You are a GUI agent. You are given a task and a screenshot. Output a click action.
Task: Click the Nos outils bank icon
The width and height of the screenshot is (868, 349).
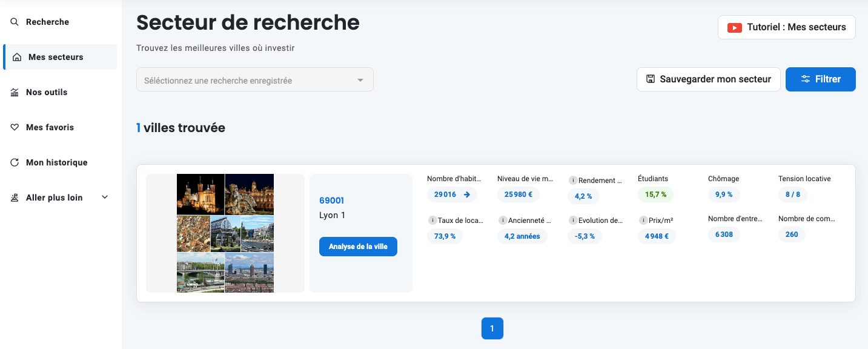[x=15, y=92]
